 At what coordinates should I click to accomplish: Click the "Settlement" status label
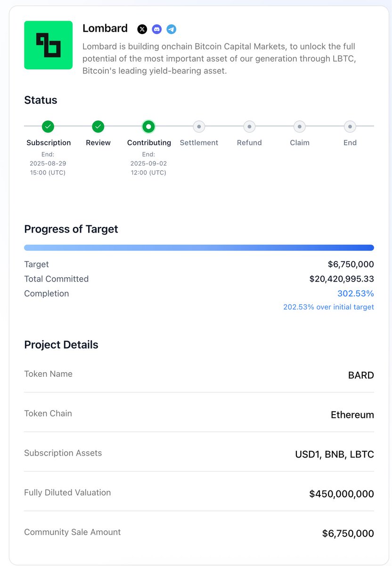(199, 142)
